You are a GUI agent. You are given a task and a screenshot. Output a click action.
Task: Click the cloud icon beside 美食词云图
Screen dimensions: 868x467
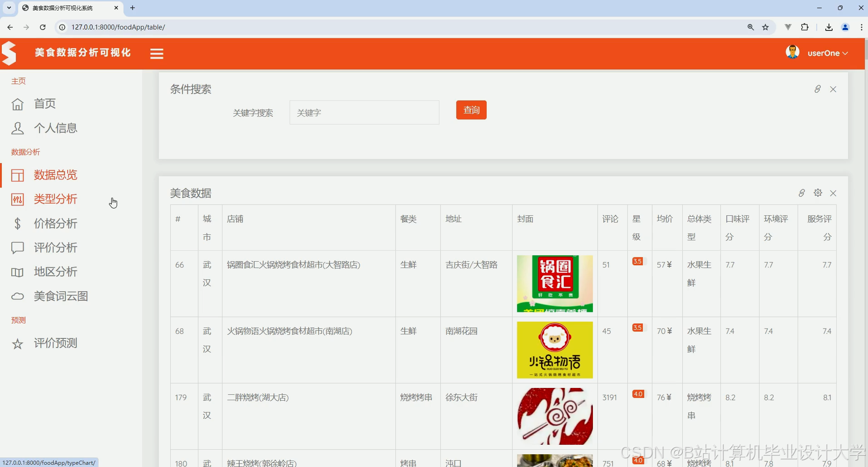(x=17, y=296)
